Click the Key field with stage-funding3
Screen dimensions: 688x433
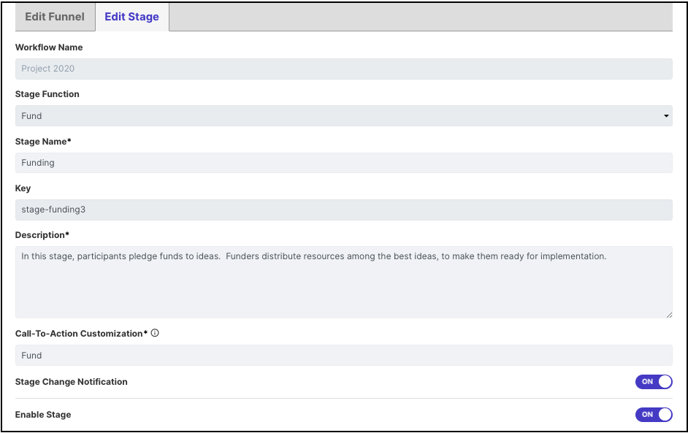(344, 210)
